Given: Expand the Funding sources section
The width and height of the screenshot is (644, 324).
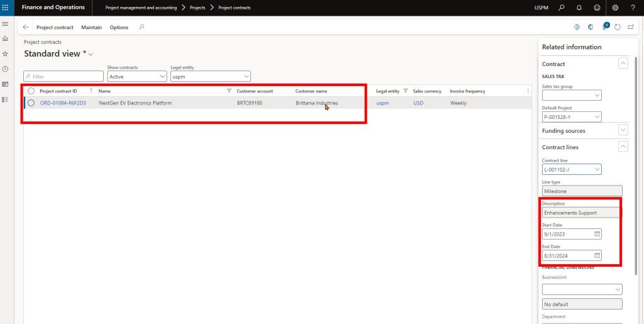Looking at the screenshot, I should pos(623,130).
